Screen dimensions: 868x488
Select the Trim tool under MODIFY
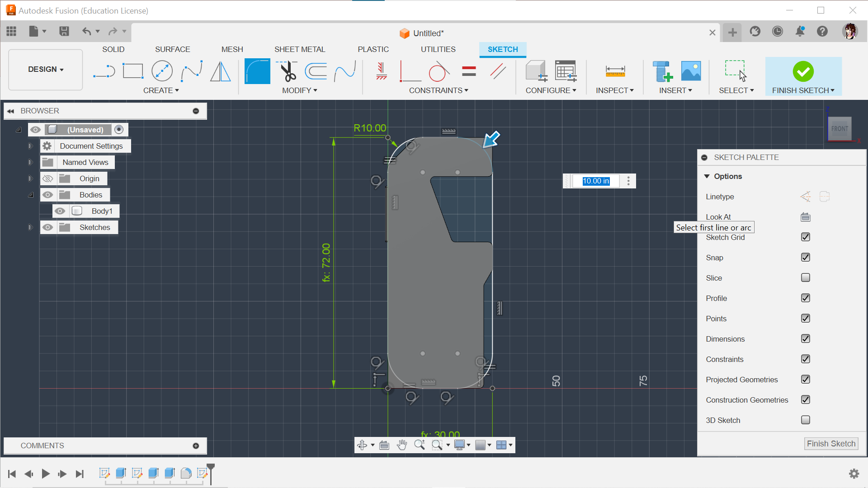pyautogui.click(x=288, y=70)
